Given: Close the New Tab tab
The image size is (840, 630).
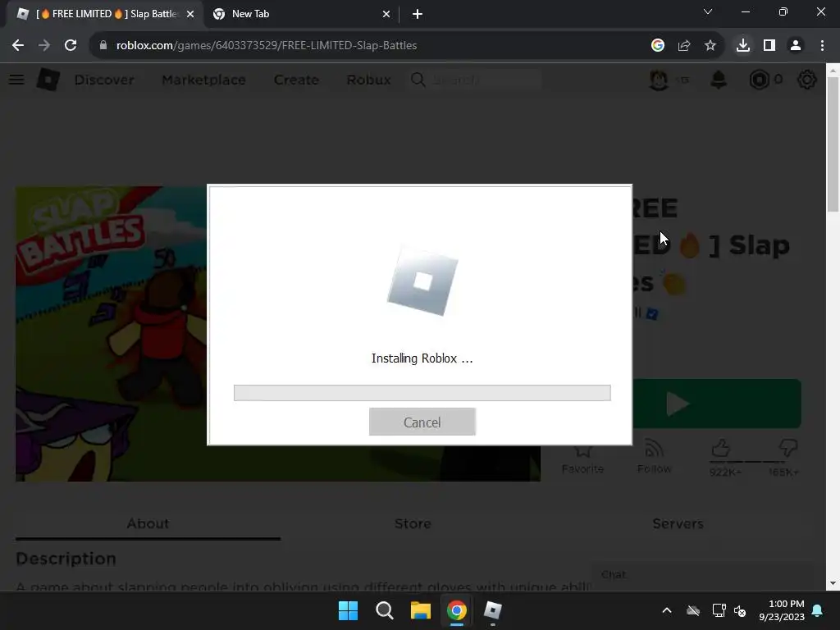Looking at the screenshot, I should pos(386,15).
